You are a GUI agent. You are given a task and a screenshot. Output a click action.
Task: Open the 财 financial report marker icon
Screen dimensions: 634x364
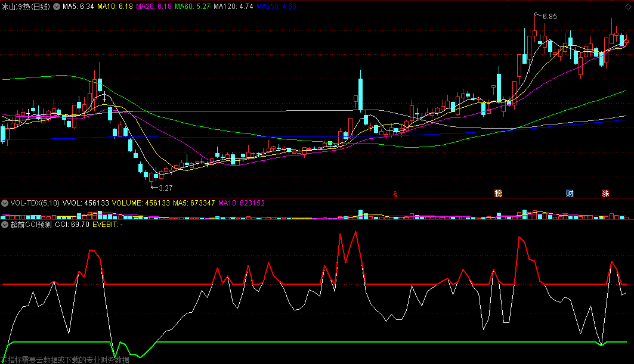tap(570, 194)
